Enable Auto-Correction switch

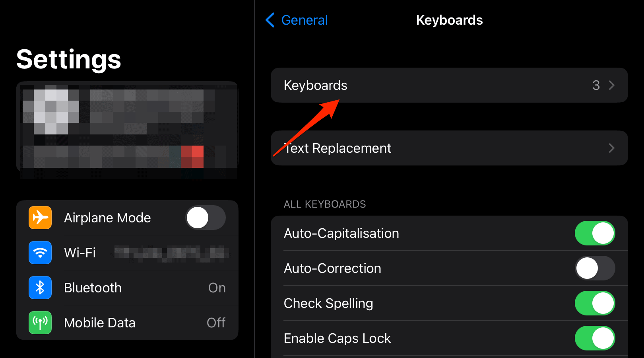pyautogui.click(x=595, y=268)
